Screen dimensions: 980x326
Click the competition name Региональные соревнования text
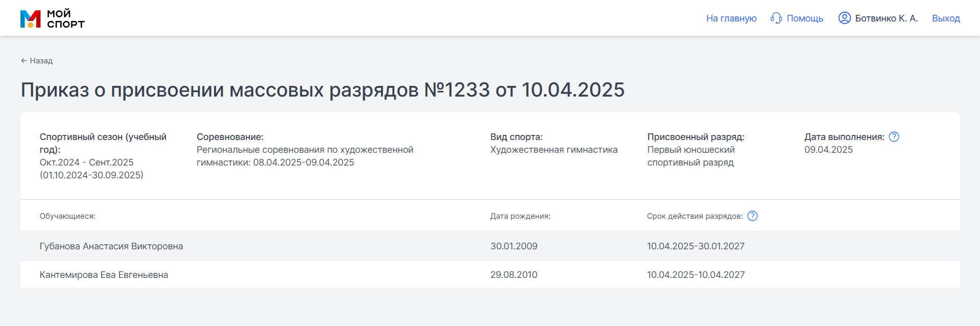[305, 156]
